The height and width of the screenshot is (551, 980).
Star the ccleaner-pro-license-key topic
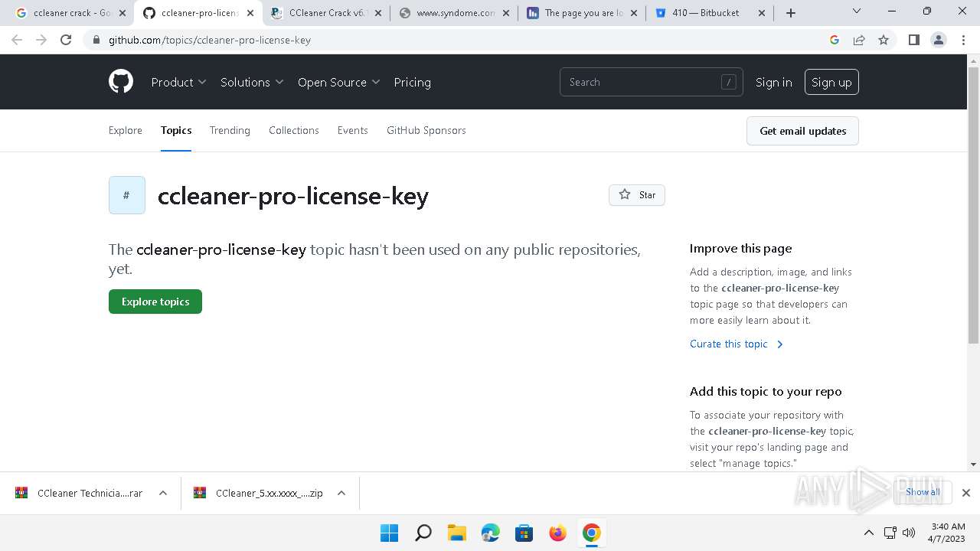tap(637, 195)
